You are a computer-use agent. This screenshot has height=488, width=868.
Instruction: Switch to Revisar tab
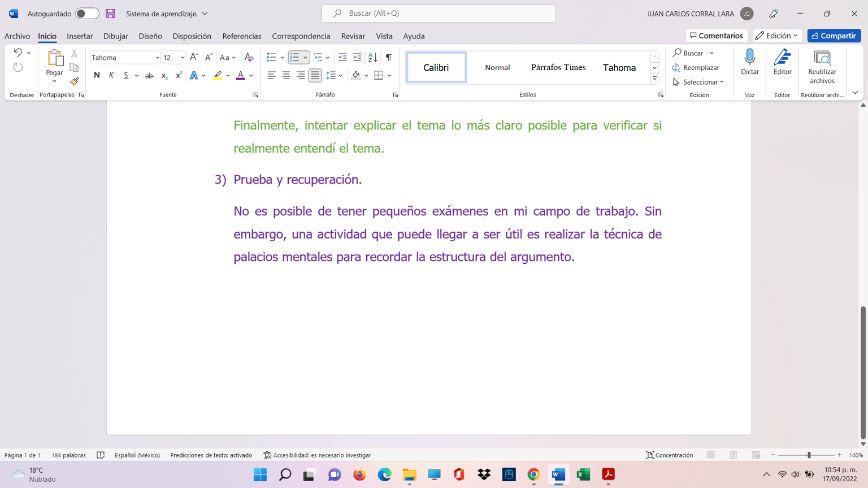point(353,36)
